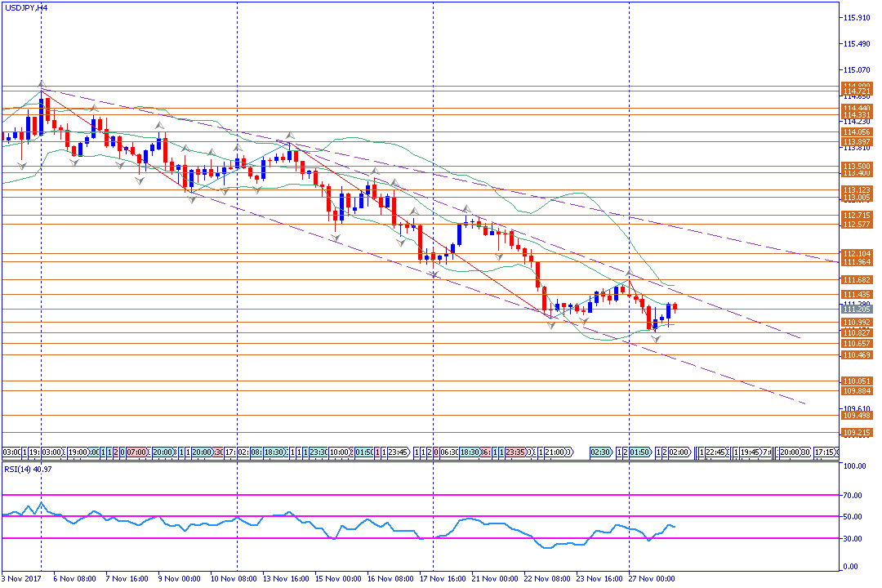Click the 115.490 price axis value
Image resolution: width=882 pixels, height=588 pixels.
[x=857, y=44]
